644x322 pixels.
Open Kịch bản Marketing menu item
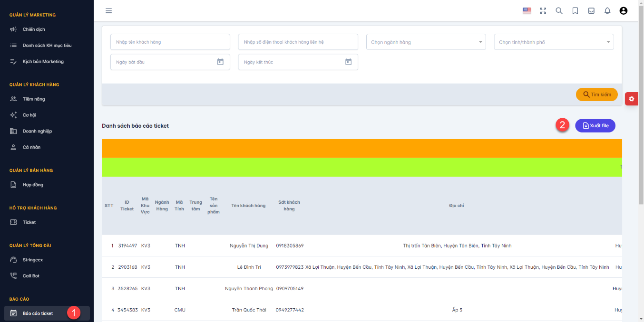coord(43,62)
